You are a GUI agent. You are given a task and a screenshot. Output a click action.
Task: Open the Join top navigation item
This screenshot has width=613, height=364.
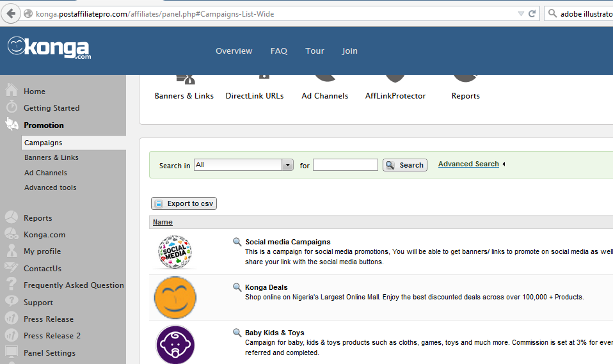(x=349, y=51)
